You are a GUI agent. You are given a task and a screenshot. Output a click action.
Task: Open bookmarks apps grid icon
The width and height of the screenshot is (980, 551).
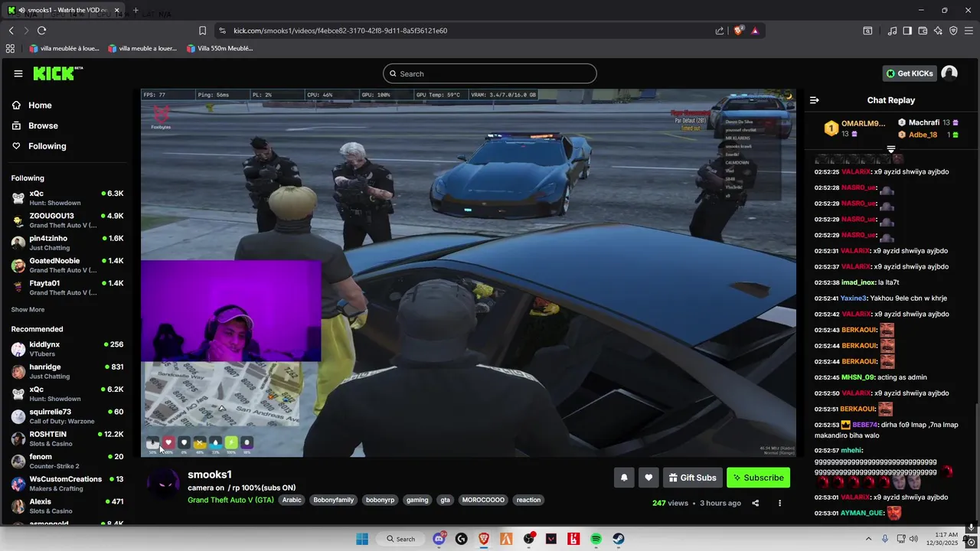pyautogui.click(x=11, y=48)
